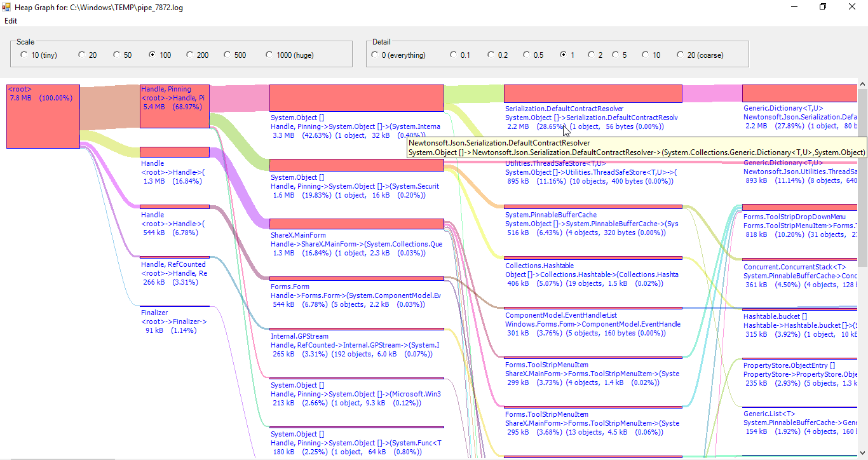The image size is (868, 460).
Task: Select the "1000 (huge)" scale option
Action: (x=269, y=55)
